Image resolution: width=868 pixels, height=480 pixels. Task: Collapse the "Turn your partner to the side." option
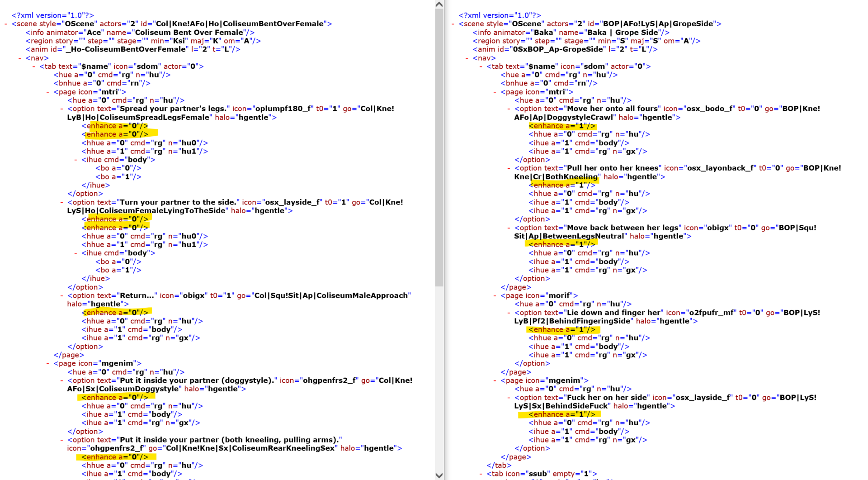62,202
